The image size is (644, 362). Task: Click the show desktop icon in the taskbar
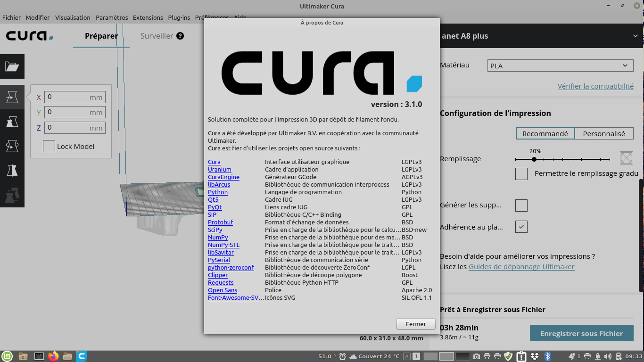pos(23,356)
